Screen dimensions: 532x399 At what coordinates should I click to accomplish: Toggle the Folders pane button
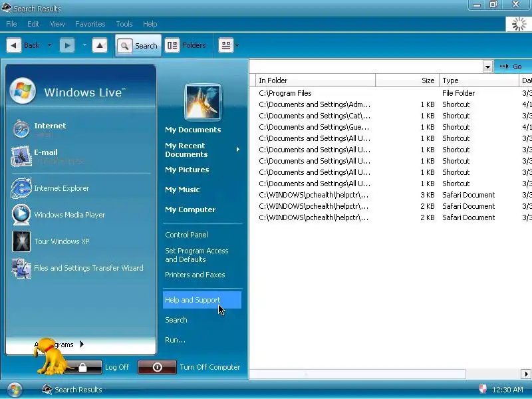coord(186,45)
